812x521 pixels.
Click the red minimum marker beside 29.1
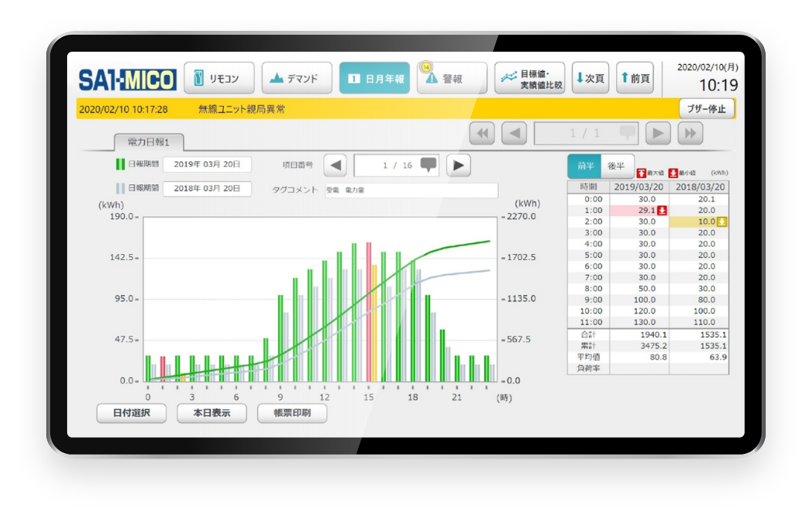pos(661,210)
